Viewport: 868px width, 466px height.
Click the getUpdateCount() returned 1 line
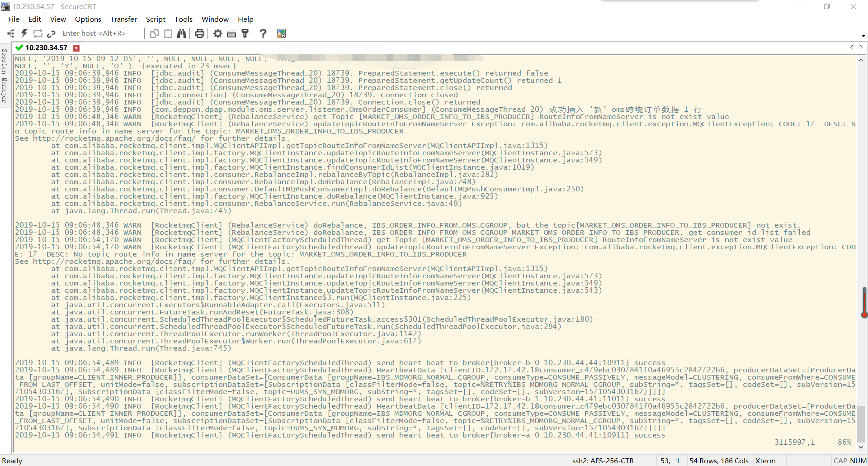point(288,81)
